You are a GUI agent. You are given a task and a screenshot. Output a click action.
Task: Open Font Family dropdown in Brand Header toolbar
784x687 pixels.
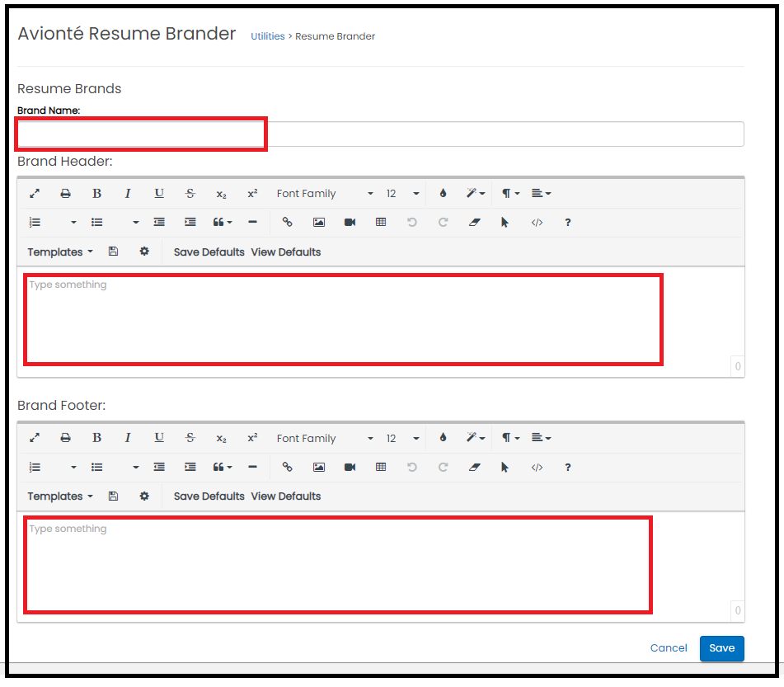click(325, 194)
